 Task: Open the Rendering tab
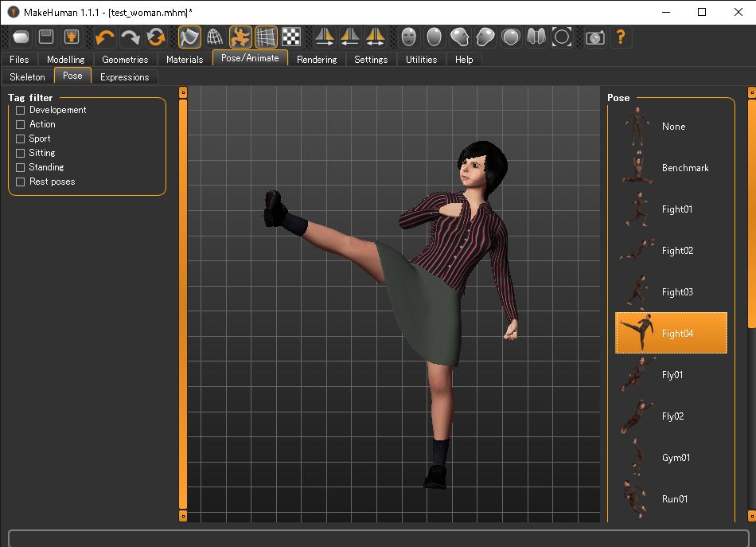[x=317, y=59]
